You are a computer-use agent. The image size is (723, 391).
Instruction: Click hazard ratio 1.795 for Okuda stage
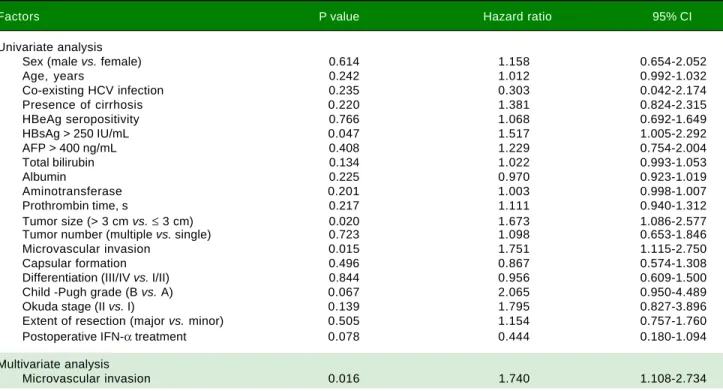(514, 306)
